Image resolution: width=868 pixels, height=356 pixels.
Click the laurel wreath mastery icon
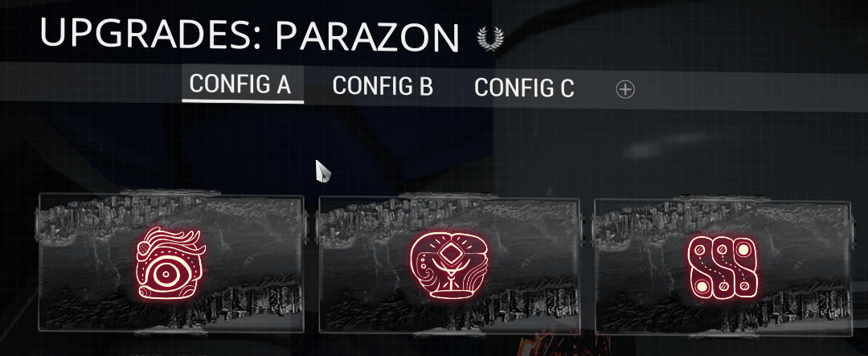490,39
